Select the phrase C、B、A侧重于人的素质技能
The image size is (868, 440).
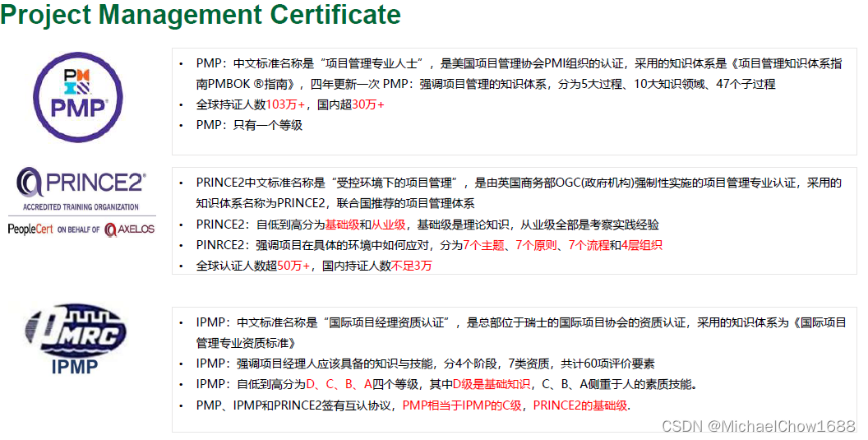pos(619,384)
